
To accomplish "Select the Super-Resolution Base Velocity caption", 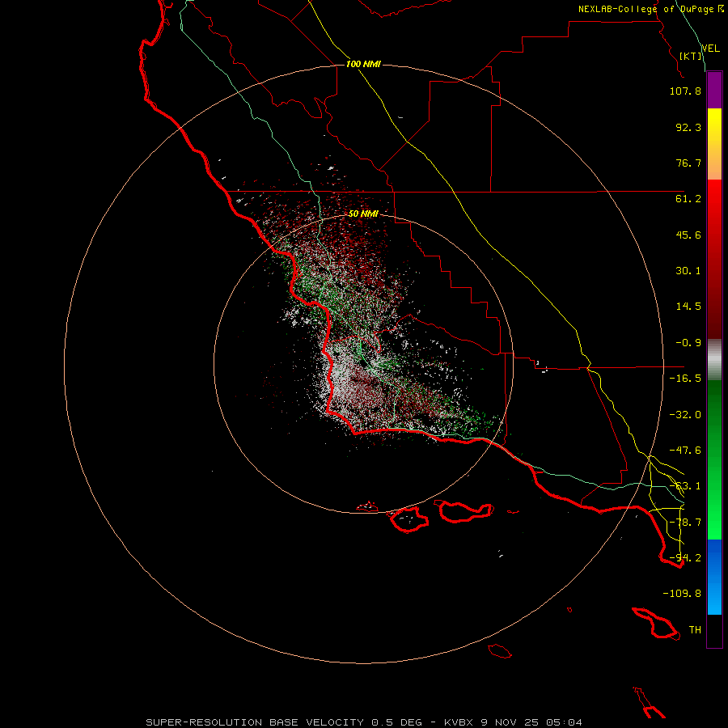I will pos(363,722).
